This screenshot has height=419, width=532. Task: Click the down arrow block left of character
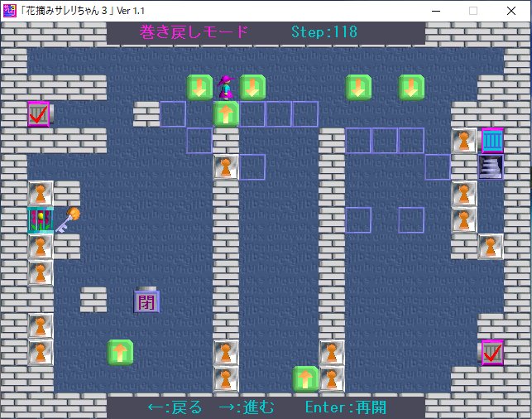coord(199,87)
